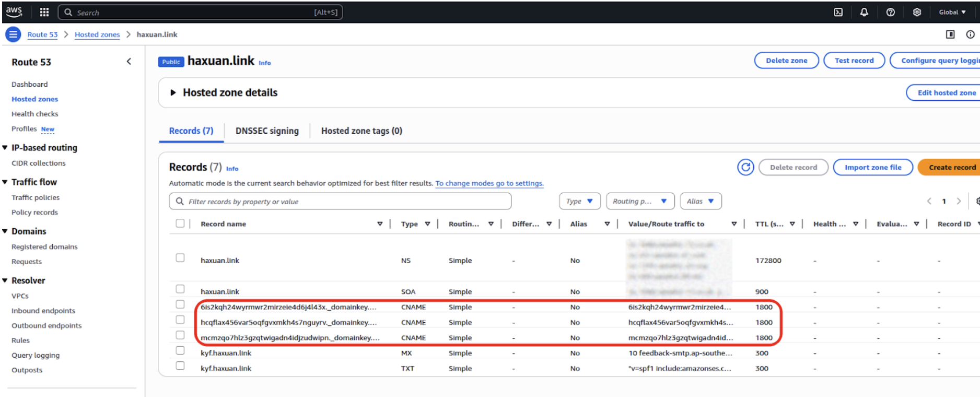Open CIDR collections in sidebar
Viewport: 980px width, 400px height.
(39, 163)
